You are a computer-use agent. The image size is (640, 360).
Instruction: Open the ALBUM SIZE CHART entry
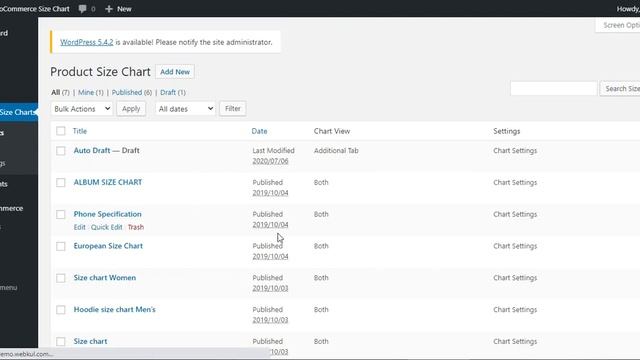coord(108,182)
